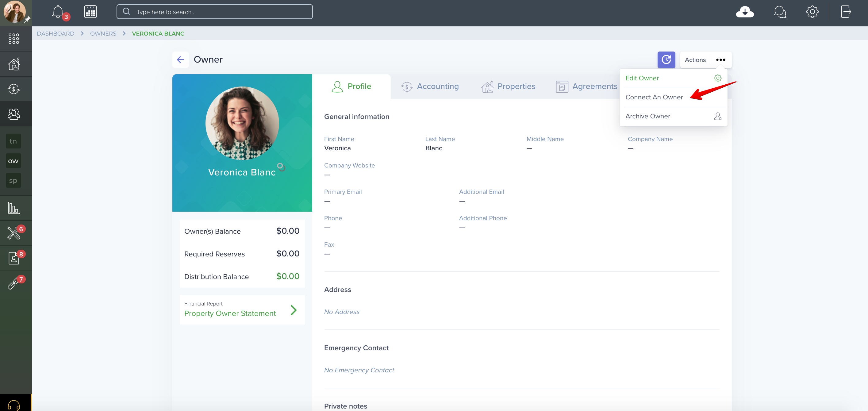Open the notifications bell
Screen dimensions: 868x411
click(x=58, y=12)
